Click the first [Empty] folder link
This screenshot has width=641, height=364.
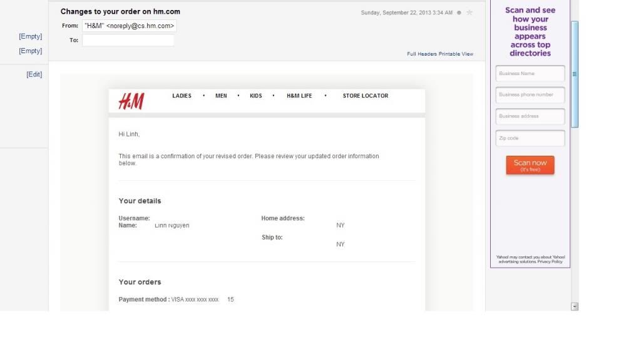[x=30, y=37]
